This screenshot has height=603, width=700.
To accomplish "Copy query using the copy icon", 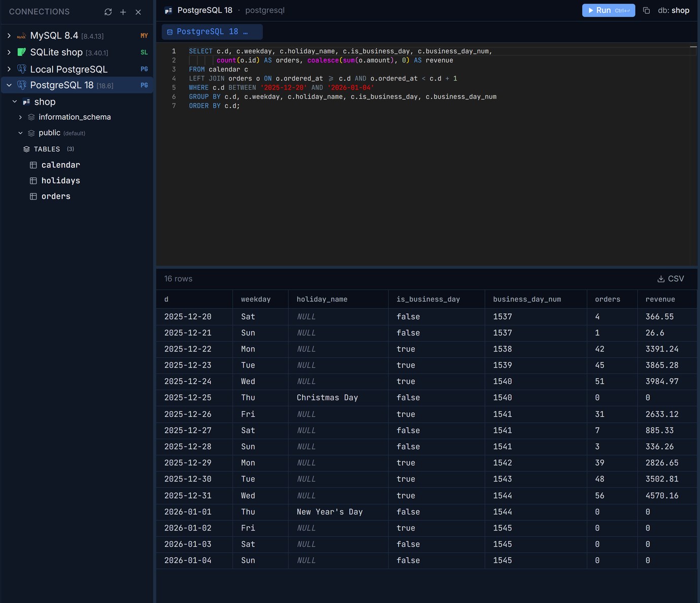I will point(646,10).
